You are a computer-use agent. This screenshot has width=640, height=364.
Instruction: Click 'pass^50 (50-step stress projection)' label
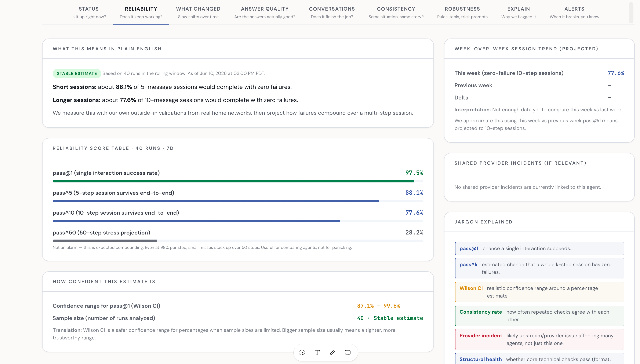pyautogui.click(x=101, y=233)
